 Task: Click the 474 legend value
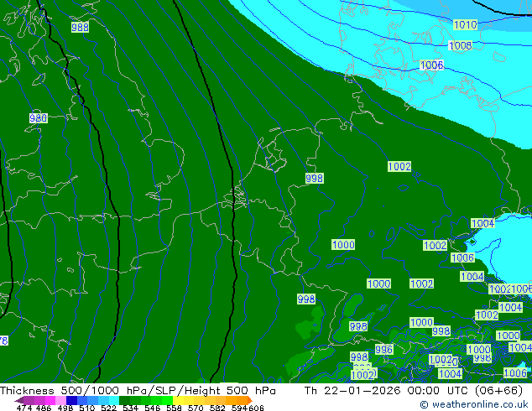click(24, 408)
